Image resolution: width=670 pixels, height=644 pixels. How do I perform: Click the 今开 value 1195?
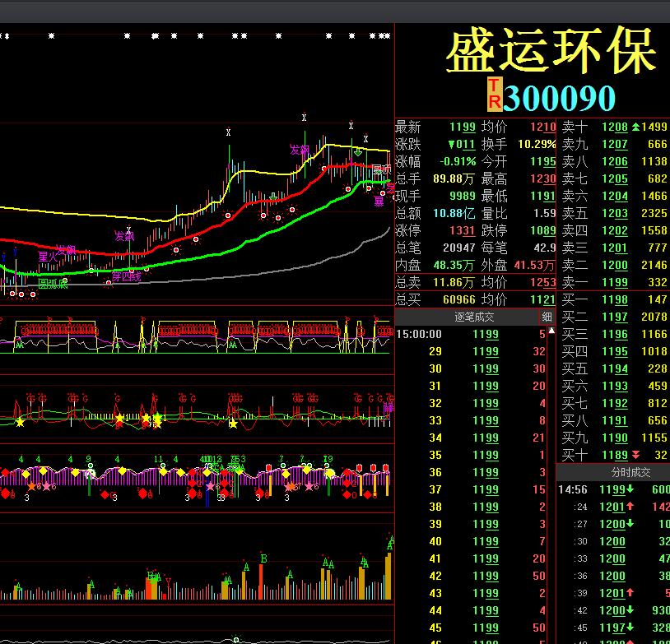(x=542, y=161)
